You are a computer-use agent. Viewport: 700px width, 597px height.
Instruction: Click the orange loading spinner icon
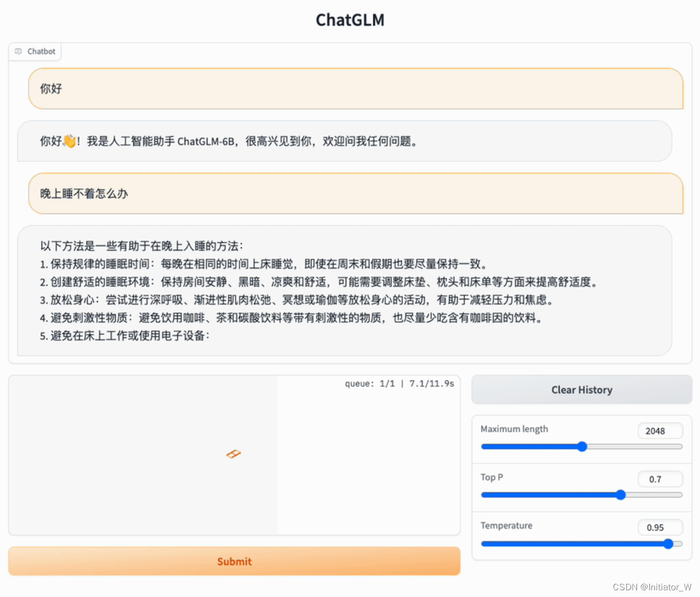233,454
